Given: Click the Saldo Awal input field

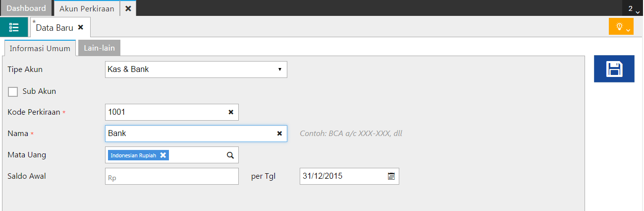Looking at the screenshot, I should coord(171,176).
